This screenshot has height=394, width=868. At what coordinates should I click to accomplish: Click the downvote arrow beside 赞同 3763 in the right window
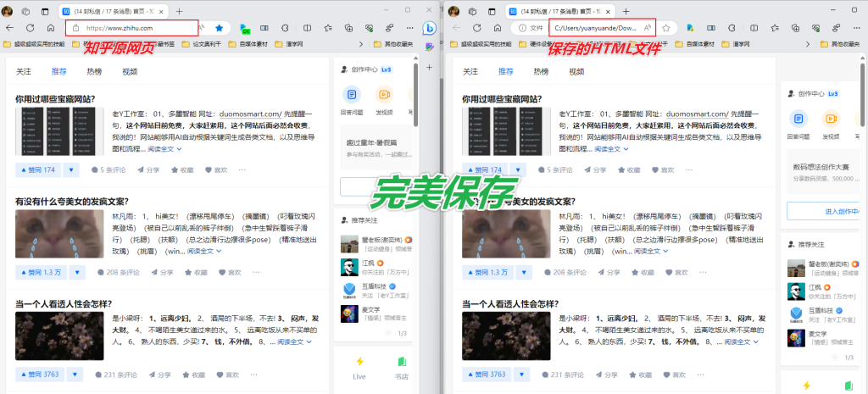[521, 375]
